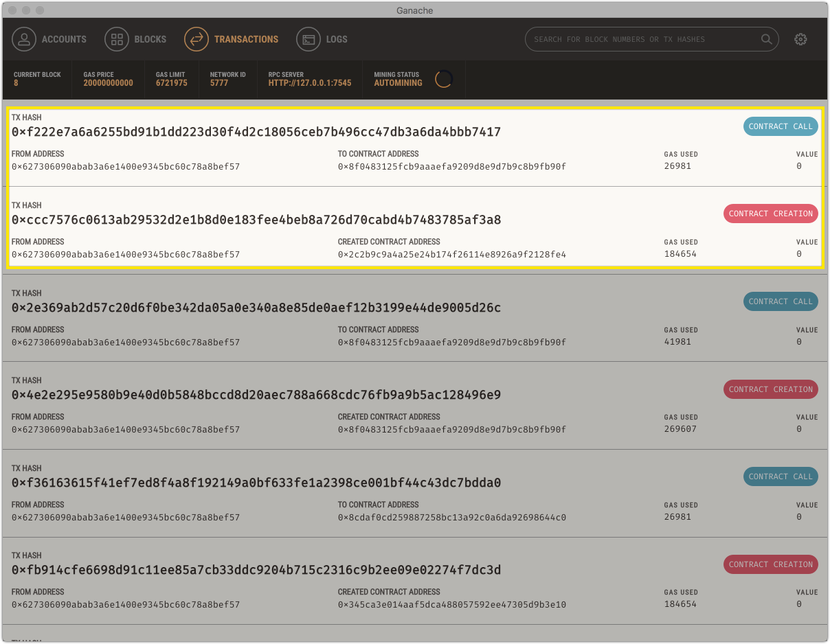Click Contract Creation badge on 0xfb914cfe transaction
Screen dimensions: 830x644
click(771, 564)
